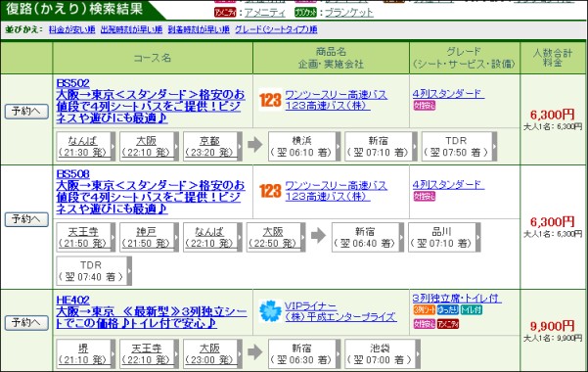This screenshot has width=588, height=372.
Task: Sort results by 出発時刻が早い順
Action: [131, 29]
